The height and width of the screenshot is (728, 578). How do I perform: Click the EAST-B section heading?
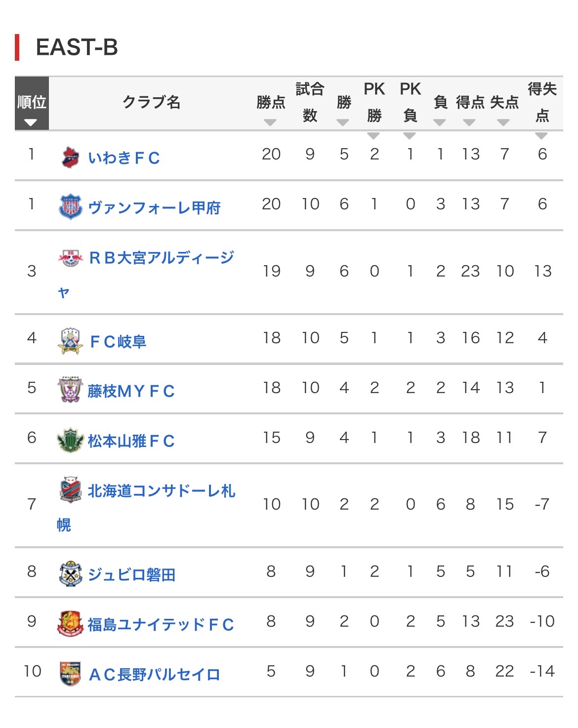point(77,47)
